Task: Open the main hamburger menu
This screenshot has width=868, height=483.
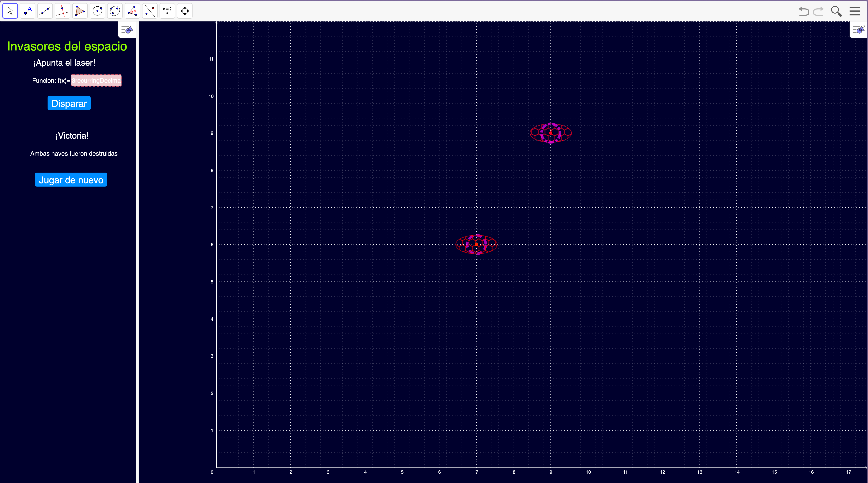Action: [855, 11]
